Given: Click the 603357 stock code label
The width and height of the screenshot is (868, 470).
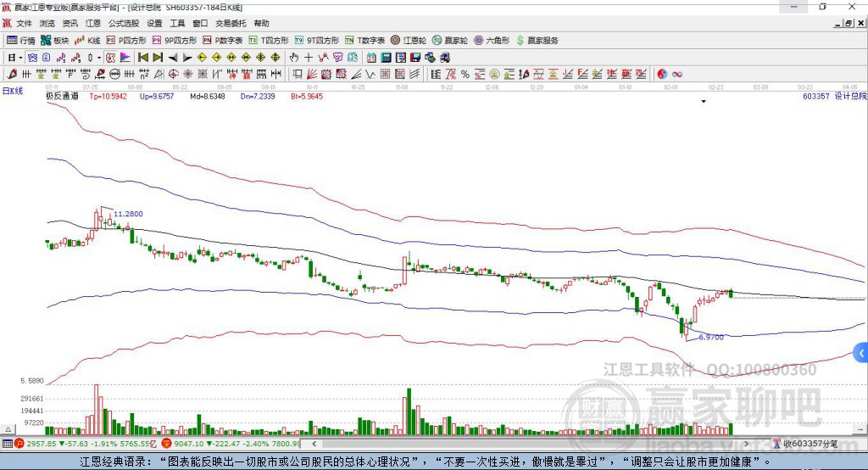Looking at the screenshot, I should (x=816, y=97).
